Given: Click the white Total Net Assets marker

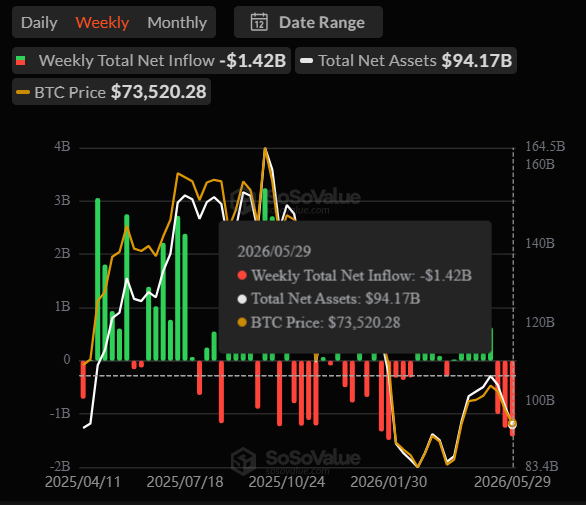Looking at the screenshot, I should pos(306,61).
